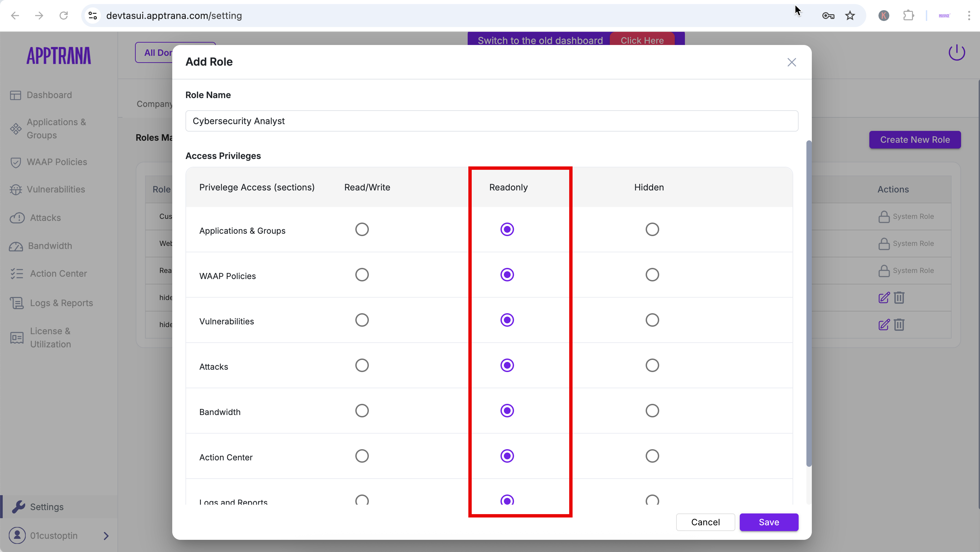Click Create New Role button

(x=915, y=139)
